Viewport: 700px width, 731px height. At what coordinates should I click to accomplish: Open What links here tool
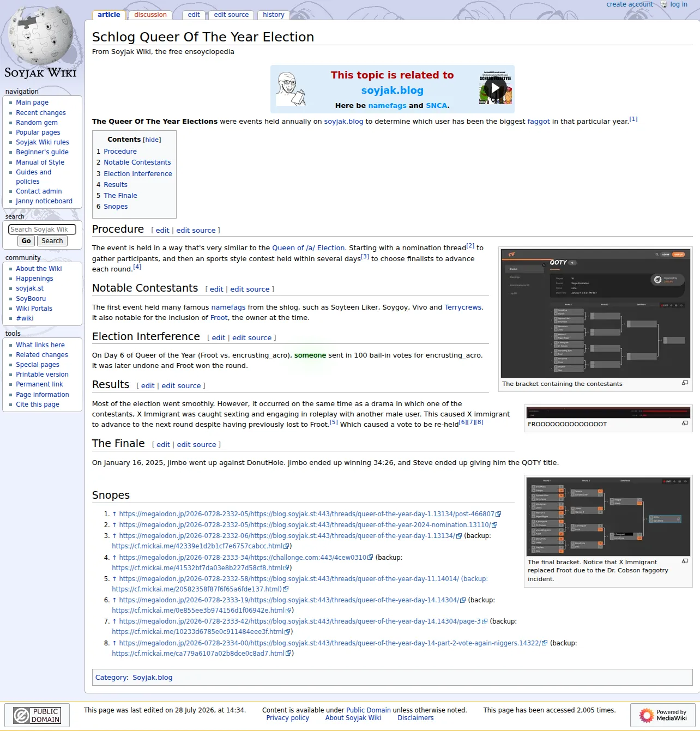click(40, 345)
